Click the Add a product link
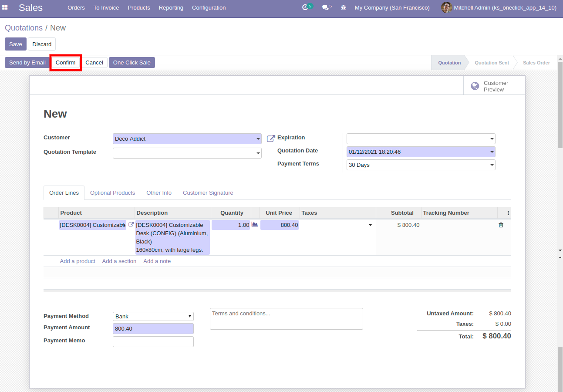This screenshot has width=563, height=392. click(78, 261)
